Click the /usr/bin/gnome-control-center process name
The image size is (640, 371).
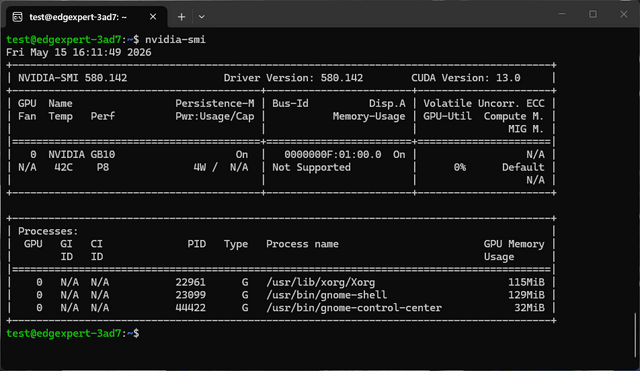354,308
